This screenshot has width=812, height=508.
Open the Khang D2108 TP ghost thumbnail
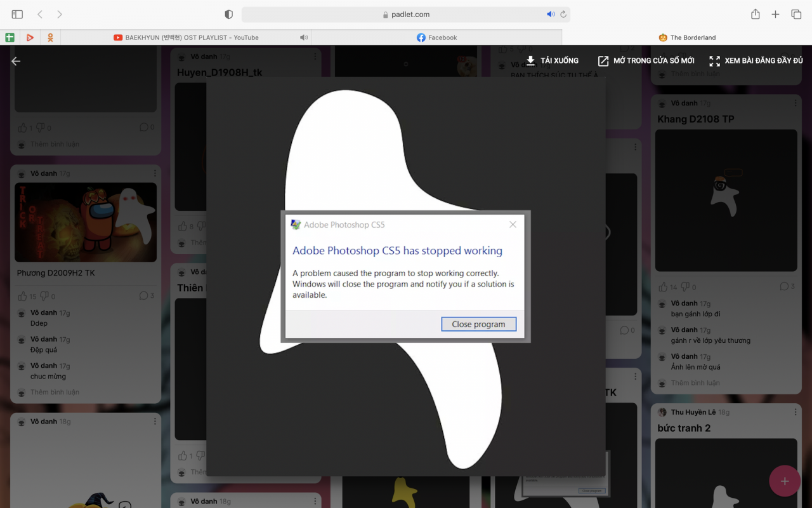click(726, 201)
